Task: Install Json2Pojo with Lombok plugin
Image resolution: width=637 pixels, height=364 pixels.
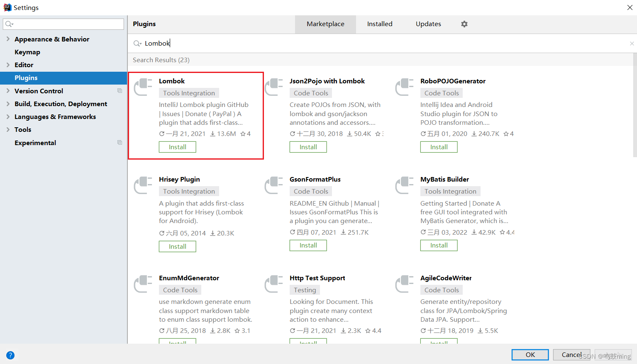Action: (308, 147)
